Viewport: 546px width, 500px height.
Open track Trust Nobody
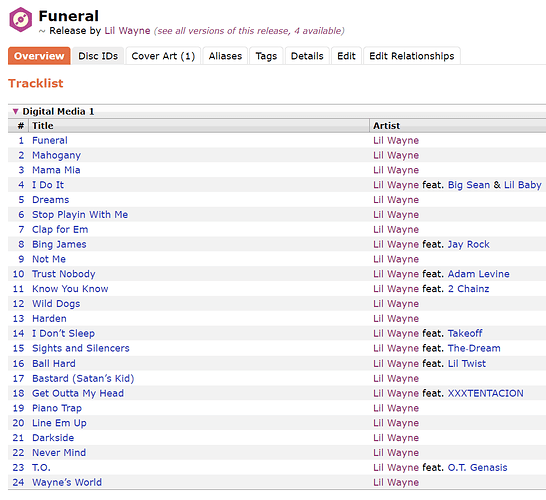(63, 274)
